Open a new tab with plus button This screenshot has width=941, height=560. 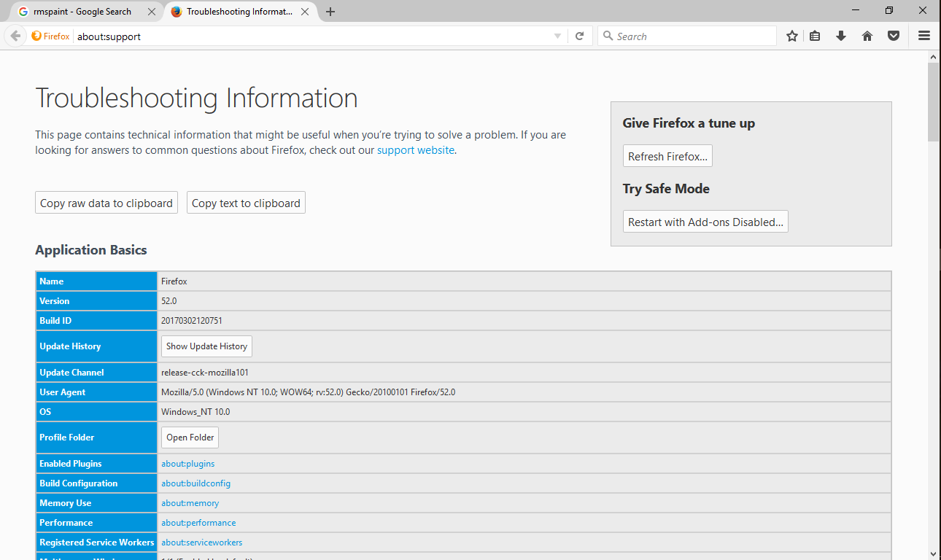(x=330, y=12)
